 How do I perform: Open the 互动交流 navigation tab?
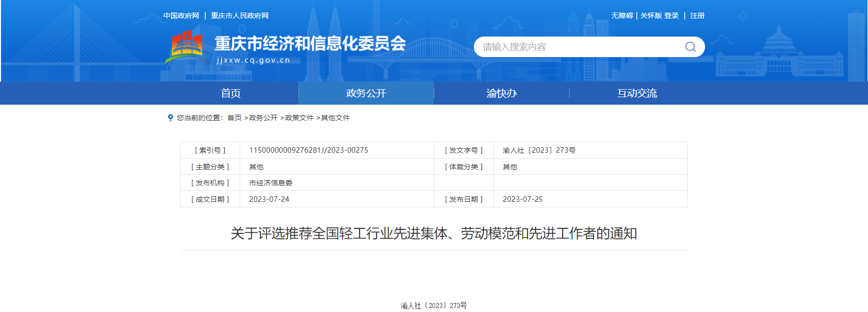point(637,93)
